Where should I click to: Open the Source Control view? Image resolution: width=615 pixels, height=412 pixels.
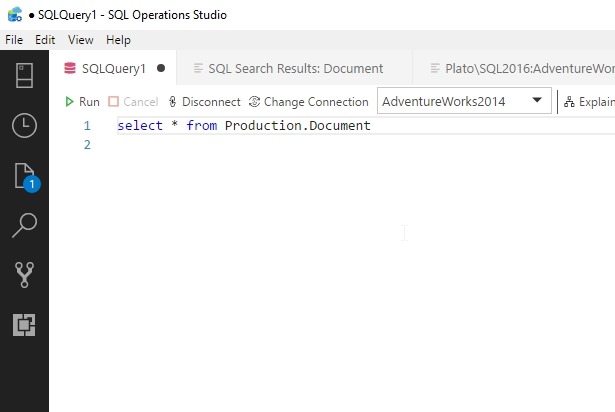24,275
